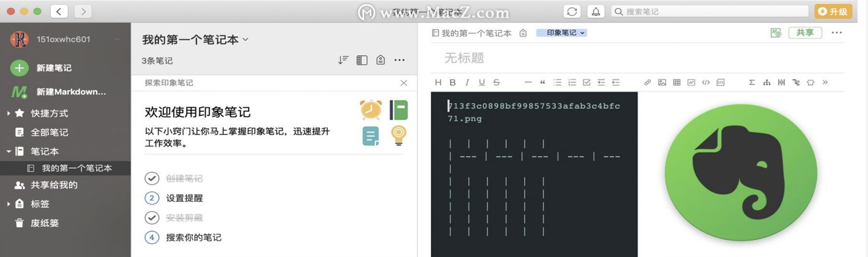Insert a table
This screenshot has width=868, height=257.
tap(677, 82)
